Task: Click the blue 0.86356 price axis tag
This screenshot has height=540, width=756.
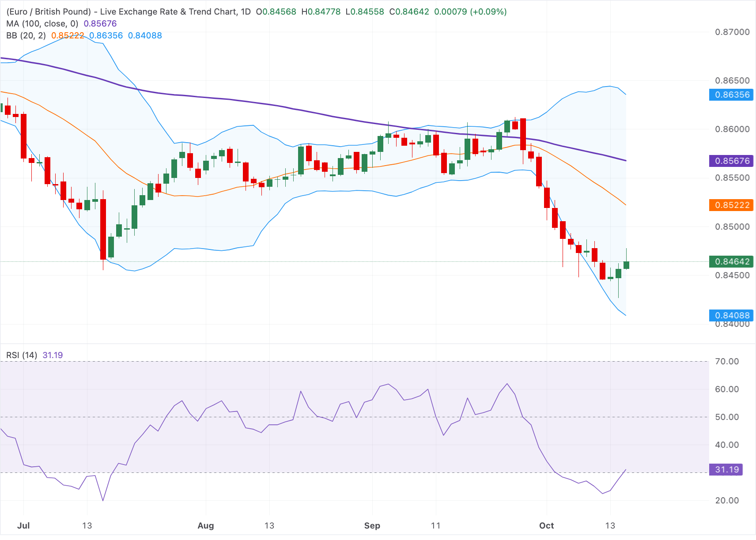Action: point(731,94)
